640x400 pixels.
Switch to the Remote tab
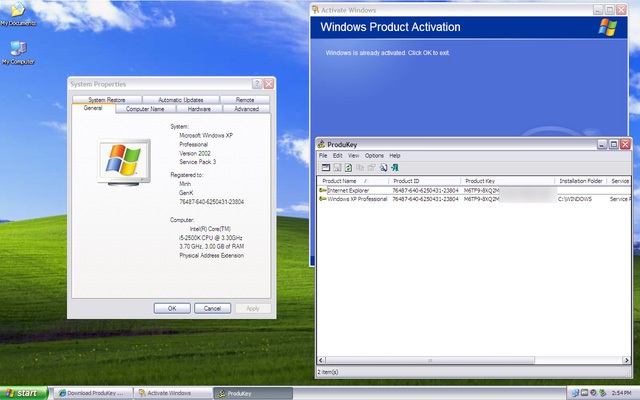[x=245, y=100]
